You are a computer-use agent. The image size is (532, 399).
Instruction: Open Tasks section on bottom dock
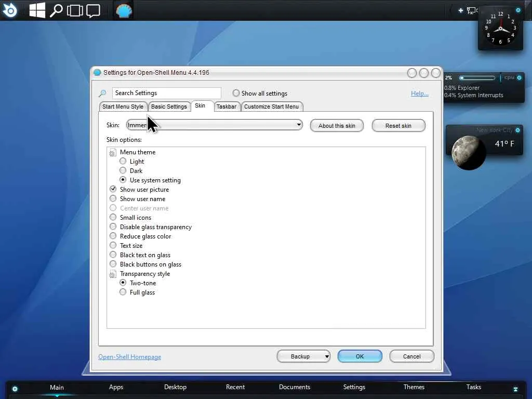[x=474, y=387]
